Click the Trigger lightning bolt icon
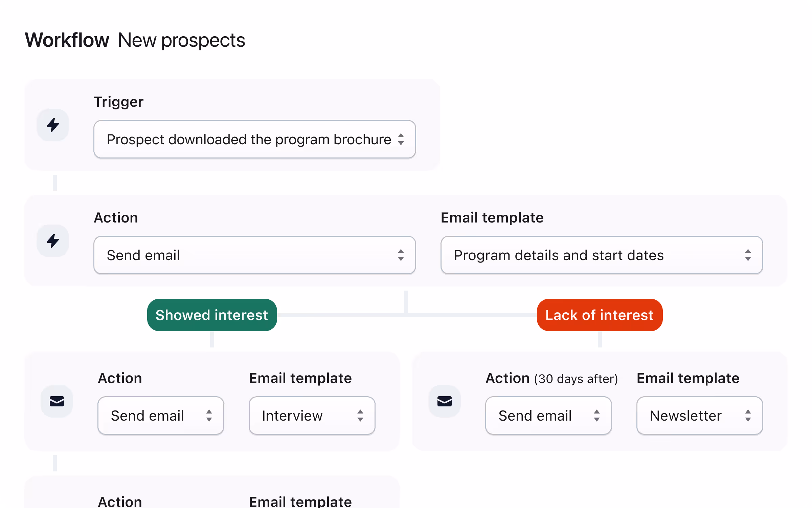This screenshot has width=812, height=508. 53,125
